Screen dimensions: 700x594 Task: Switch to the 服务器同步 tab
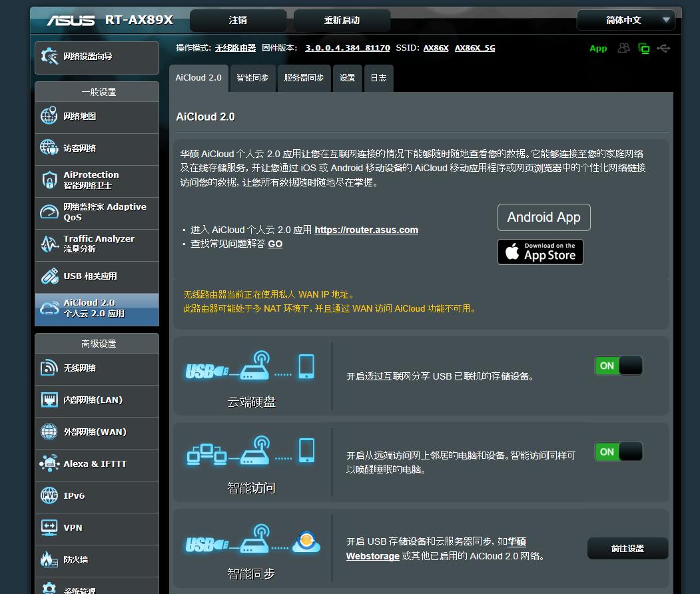point(304,78)
